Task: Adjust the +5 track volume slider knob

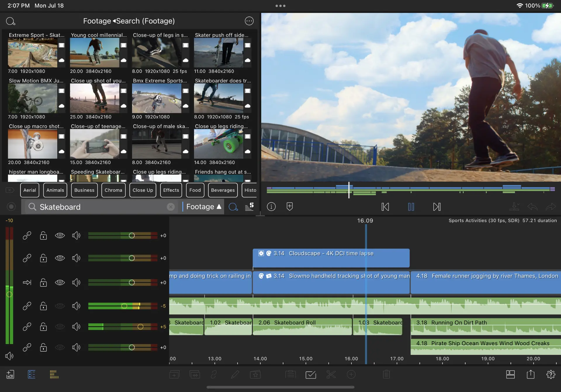Action: [x=140, y=327]
